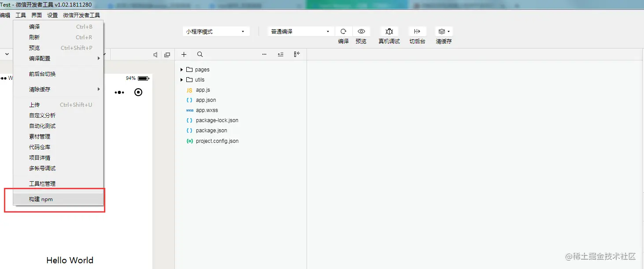The height and width of the screenshot is (269, 644).
Task: Open 代码仓库 from the menu
Action: (x=59, y=147)
